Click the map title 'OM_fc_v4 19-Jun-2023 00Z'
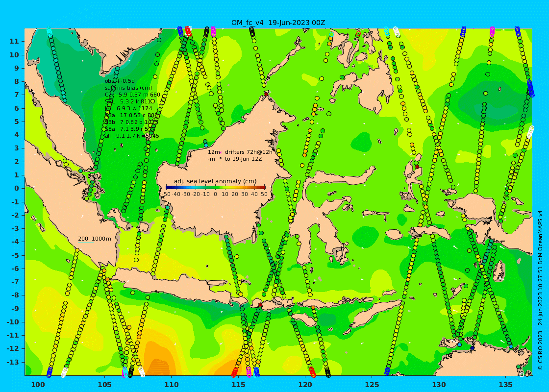The height and width of the screenshot is (392, 549). [278, 23]
